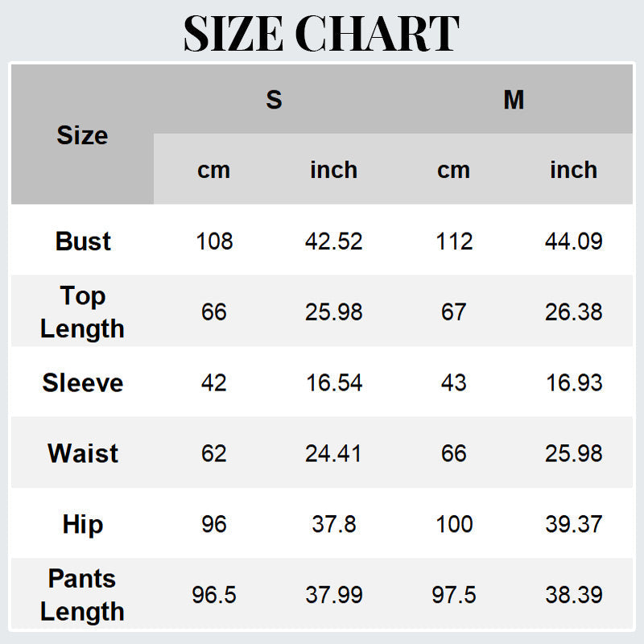Click the Waist row label
This screenshot has width=644, height=644.
point(83,453)
